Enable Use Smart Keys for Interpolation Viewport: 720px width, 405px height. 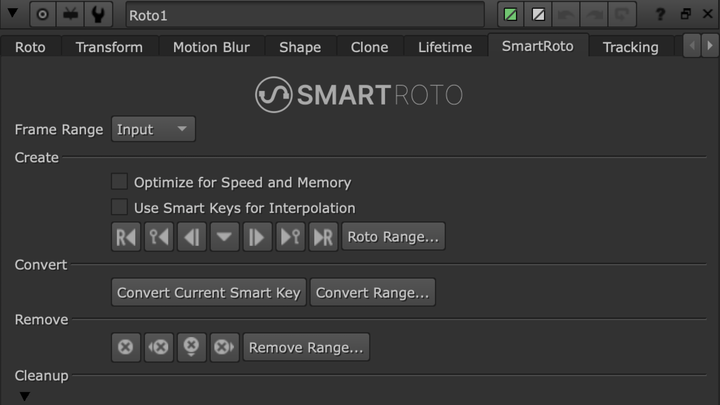119,207
